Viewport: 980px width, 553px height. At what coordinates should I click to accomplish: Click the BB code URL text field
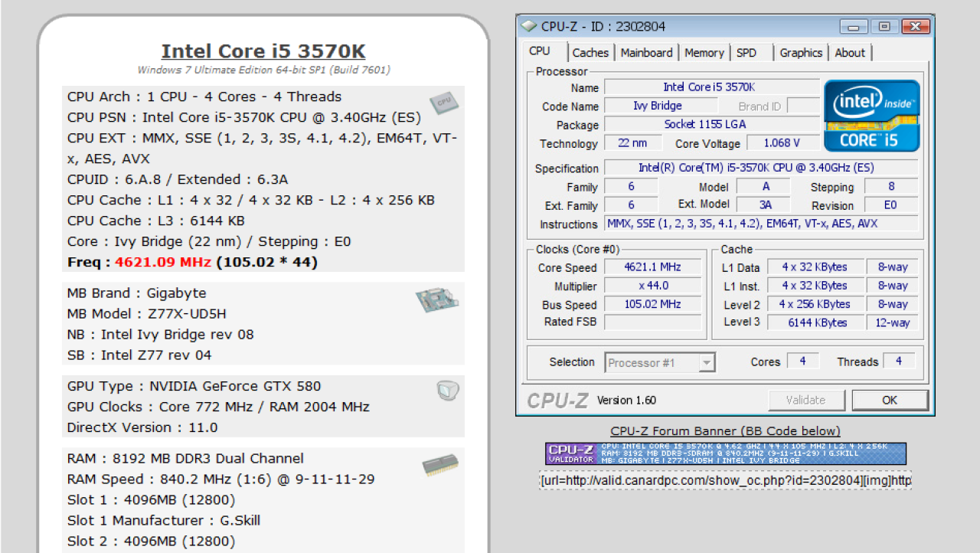725,480
